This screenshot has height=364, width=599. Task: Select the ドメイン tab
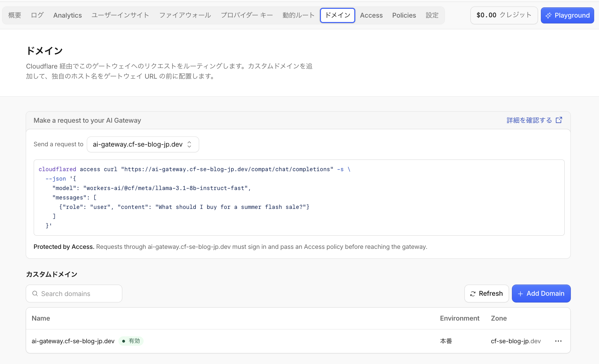[x=338, y=15]
